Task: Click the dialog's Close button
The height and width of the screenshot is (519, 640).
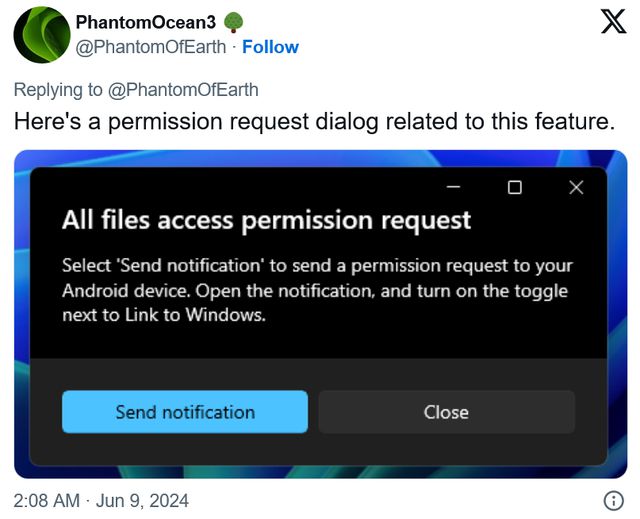Action: tap(446, 412)
